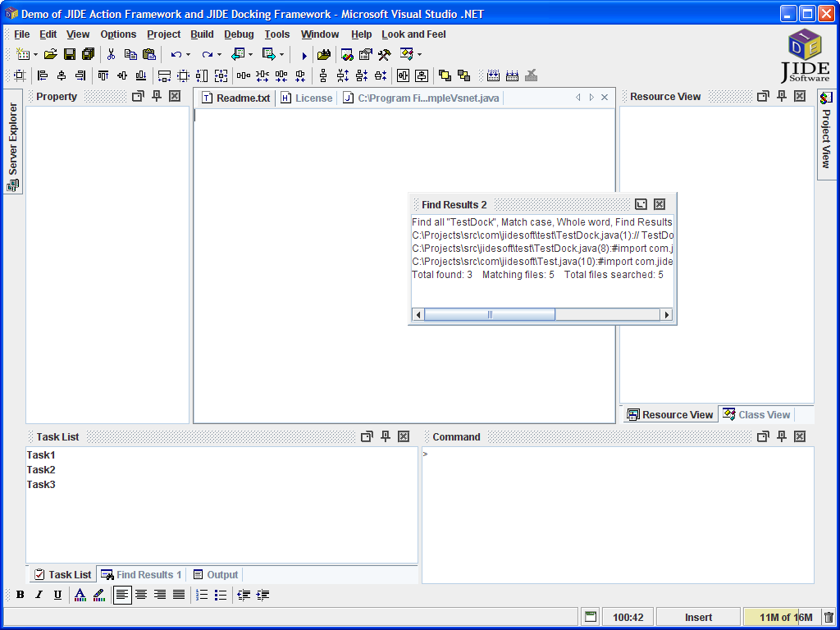The height and width of the screenshot is (630, 840).
Task: Click the hammer Toolbox icon
Action: (x=384, y=54)
